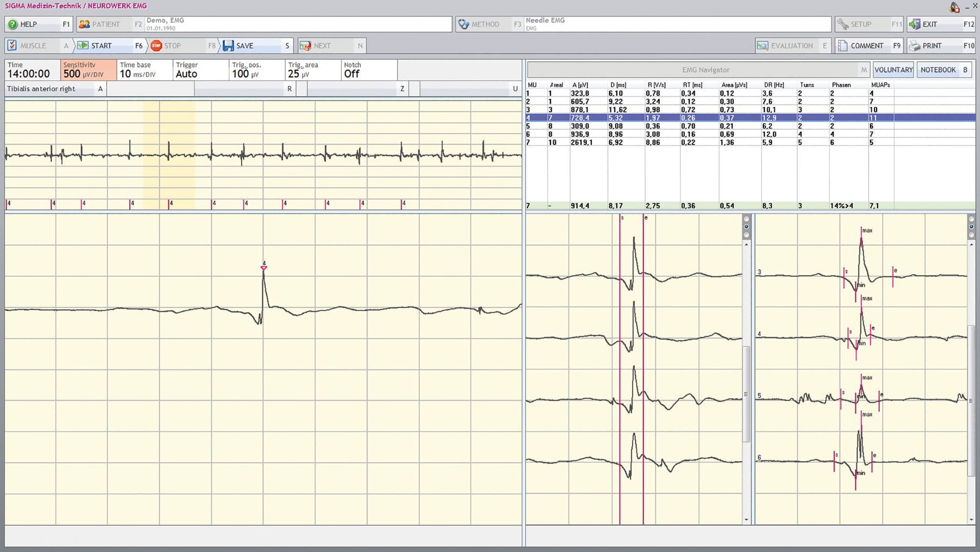980x552 pixels.
Task: Print the results using the Print icon
Action: click(x=914, y=45)
